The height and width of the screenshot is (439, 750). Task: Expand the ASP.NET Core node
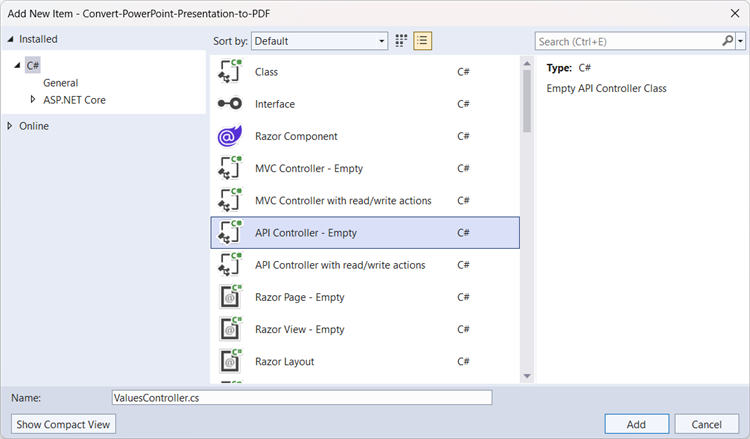pyautogui.click(x=33, y=99)
